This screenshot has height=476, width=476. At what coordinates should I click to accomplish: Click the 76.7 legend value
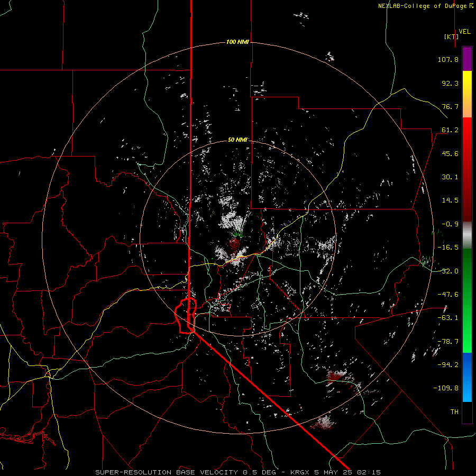(450, 106)
